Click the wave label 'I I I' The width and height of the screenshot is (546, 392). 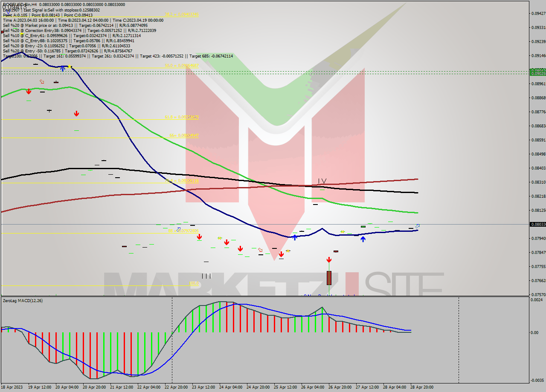(206, 276)
